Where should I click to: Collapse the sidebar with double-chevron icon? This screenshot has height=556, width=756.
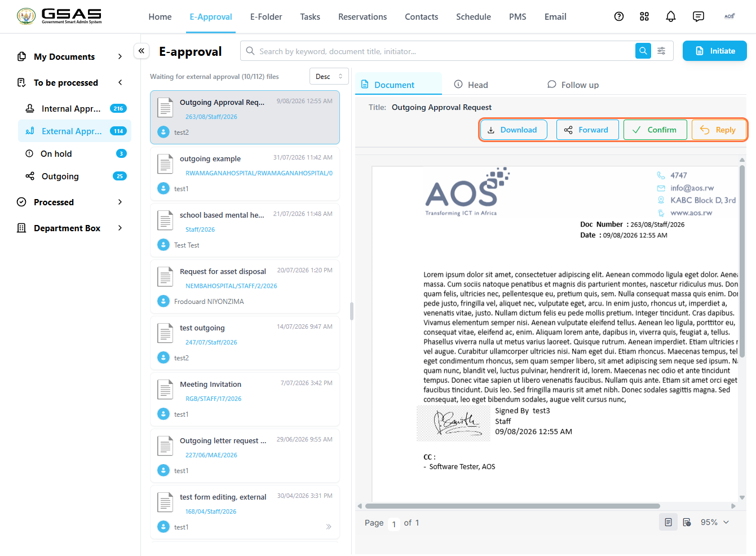142,51
